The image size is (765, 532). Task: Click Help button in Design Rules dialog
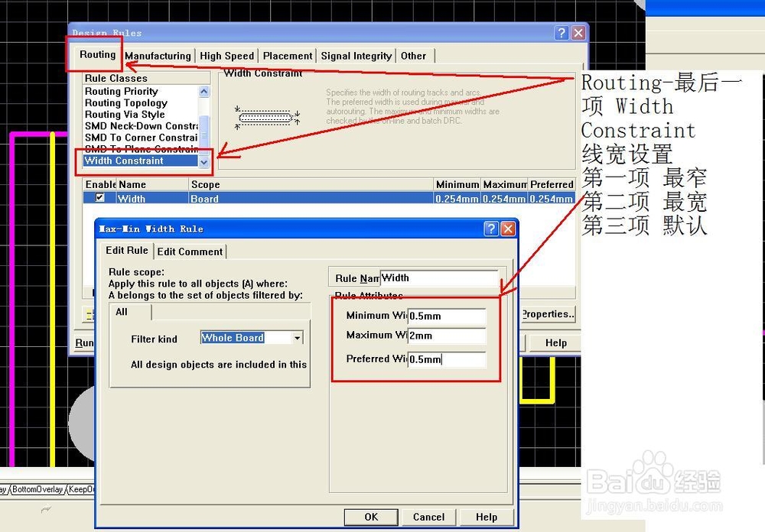click(x=555, y=342)
